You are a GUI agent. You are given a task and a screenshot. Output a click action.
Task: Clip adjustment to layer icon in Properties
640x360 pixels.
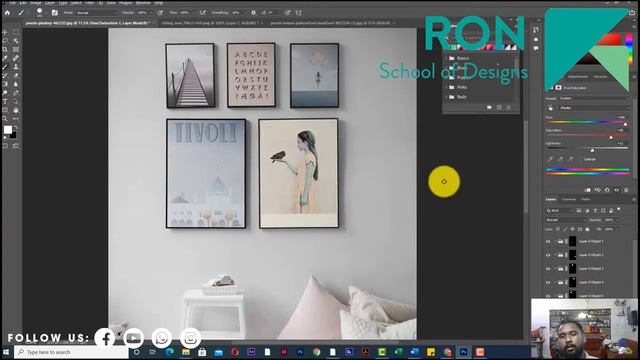coord(588,190)
